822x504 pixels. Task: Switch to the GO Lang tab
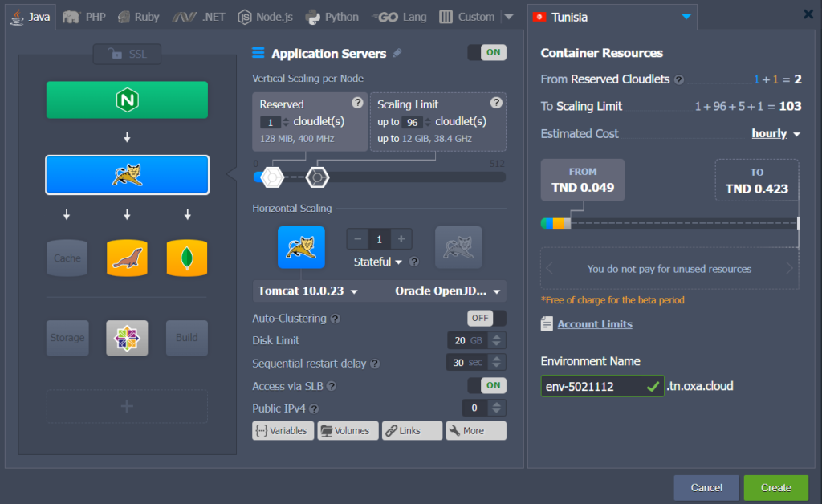400,17
